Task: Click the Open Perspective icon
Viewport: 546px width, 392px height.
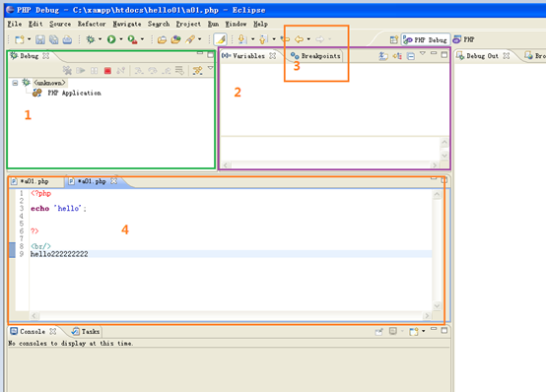Action: (394, 39)
